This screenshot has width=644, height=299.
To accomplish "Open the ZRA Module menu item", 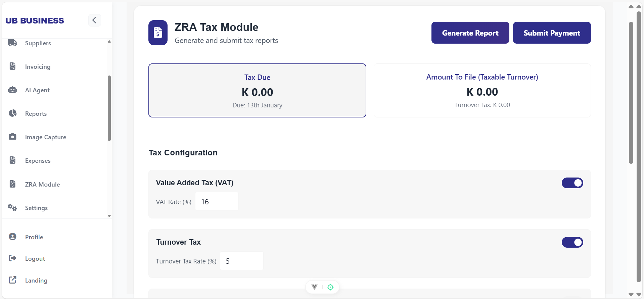I will [42, 184].
